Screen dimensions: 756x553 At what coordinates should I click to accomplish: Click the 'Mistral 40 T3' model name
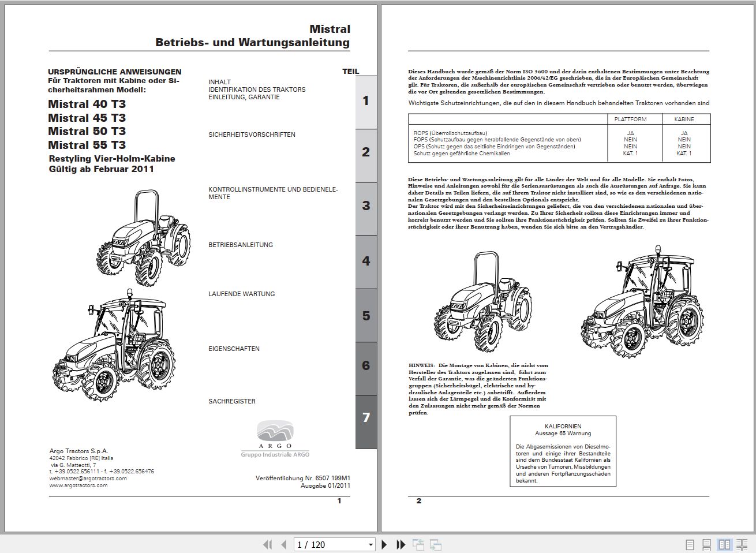(87, 104)
